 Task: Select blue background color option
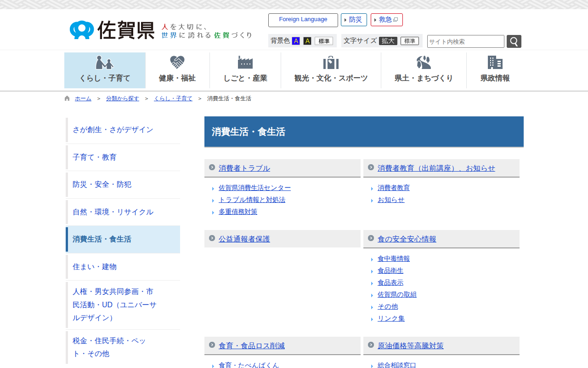click(296, 41)
